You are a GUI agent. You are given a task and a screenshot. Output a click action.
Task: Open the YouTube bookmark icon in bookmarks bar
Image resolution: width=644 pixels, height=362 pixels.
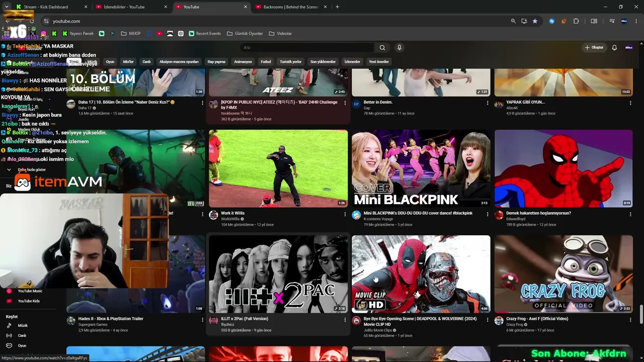(159, 34)
